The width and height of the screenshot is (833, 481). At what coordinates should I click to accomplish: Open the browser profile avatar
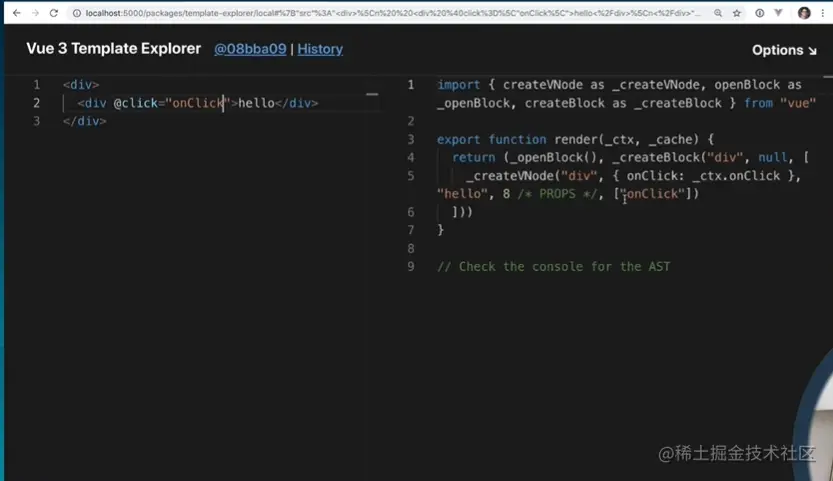click(804, 13)
